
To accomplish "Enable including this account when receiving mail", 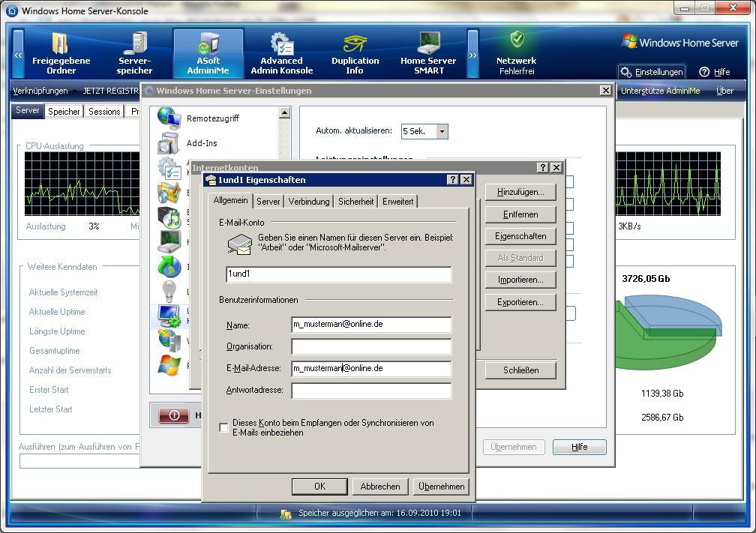I will click(x=223, y=427).
